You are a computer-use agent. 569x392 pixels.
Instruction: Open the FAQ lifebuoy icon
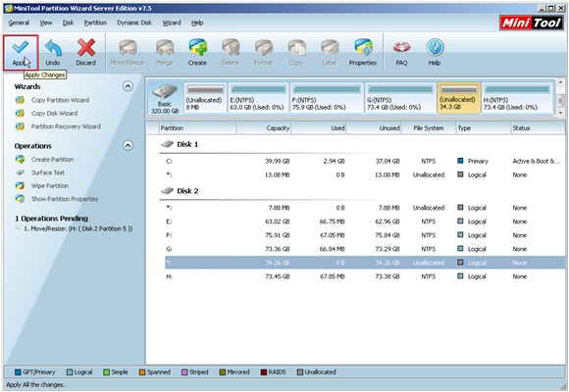pyautogui.click(x=401, y=47)
